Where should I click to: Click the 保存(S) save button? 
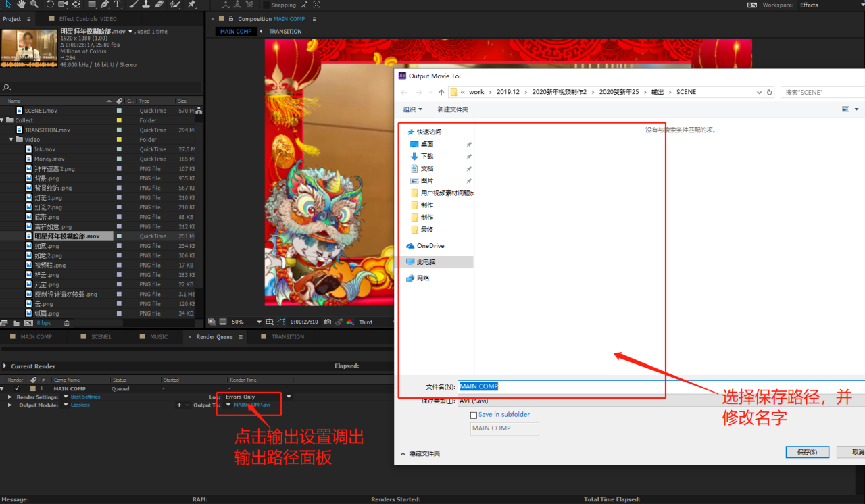click(807, 452)
